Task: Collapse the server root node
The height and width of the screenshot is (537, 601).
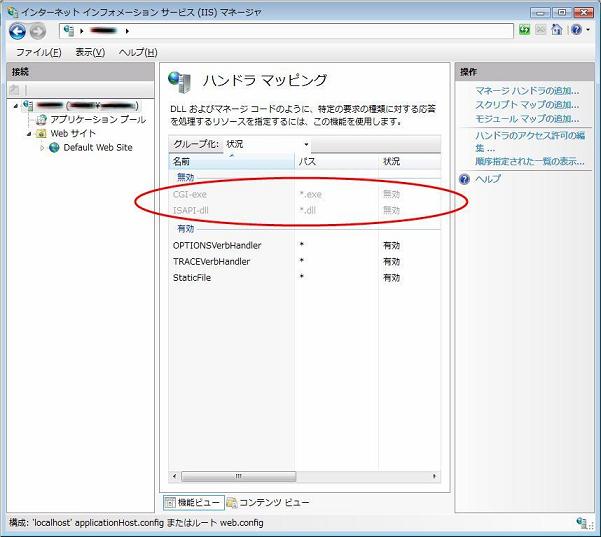Action: coord(16,105)
